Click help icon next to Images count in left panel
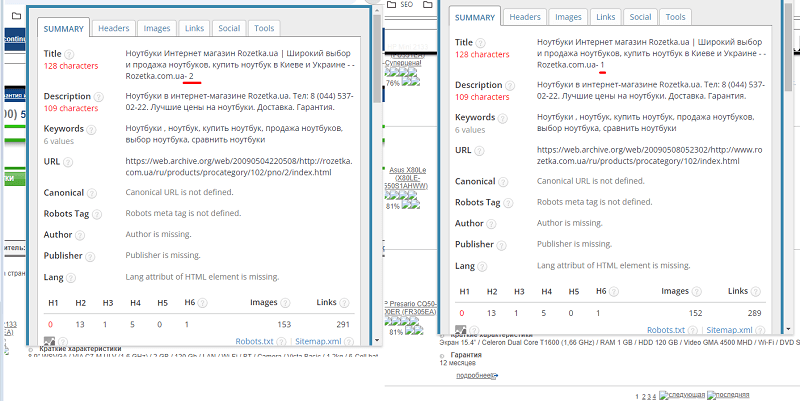 [x=286, y=303]
